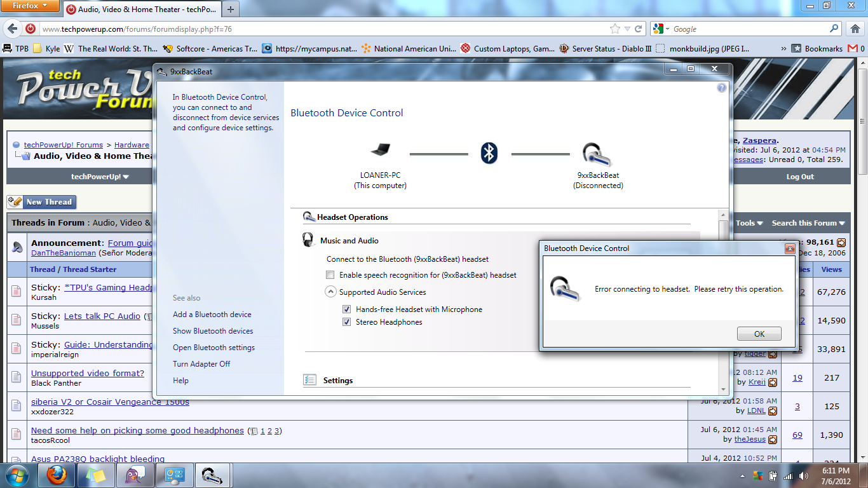The image size is (868, 488).
Task: Open The Real World bookmark
Action: click(x=111, y=48)
